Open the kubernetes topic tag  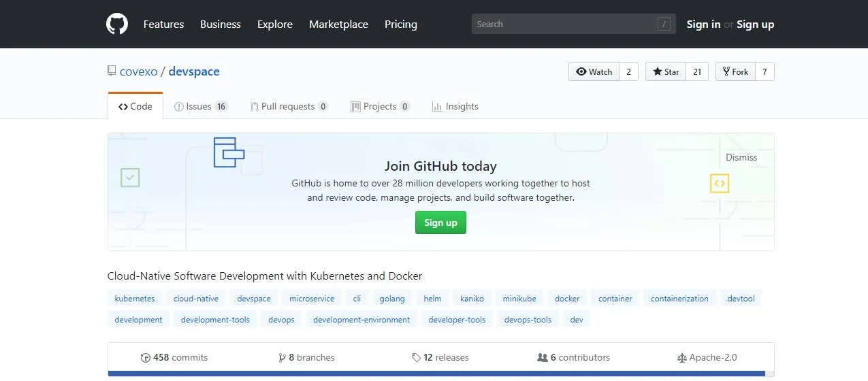tap(135, 298)
